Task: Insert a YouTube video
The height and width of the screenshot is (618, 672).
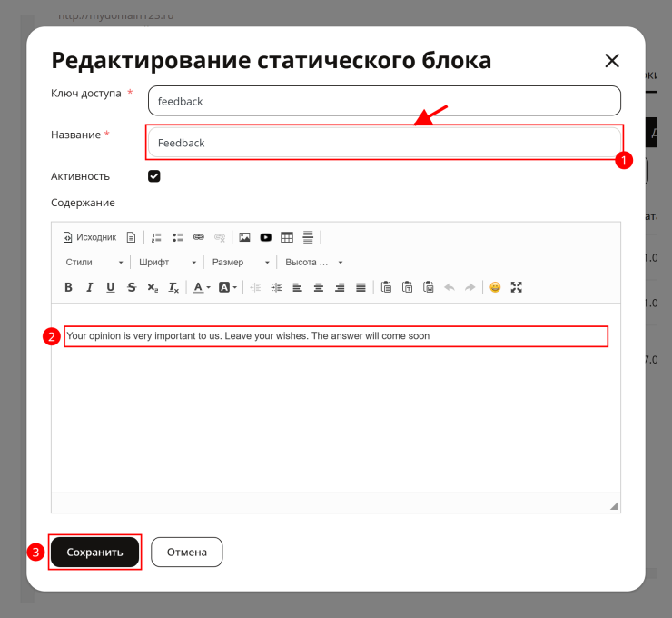Action: tap(266, 237)
